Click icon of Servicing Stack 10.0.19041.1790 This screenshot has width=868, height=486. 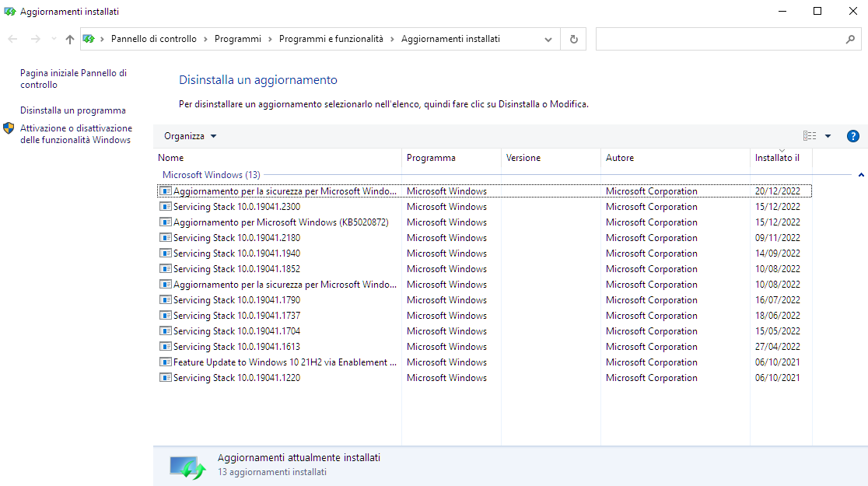[165, 299]
